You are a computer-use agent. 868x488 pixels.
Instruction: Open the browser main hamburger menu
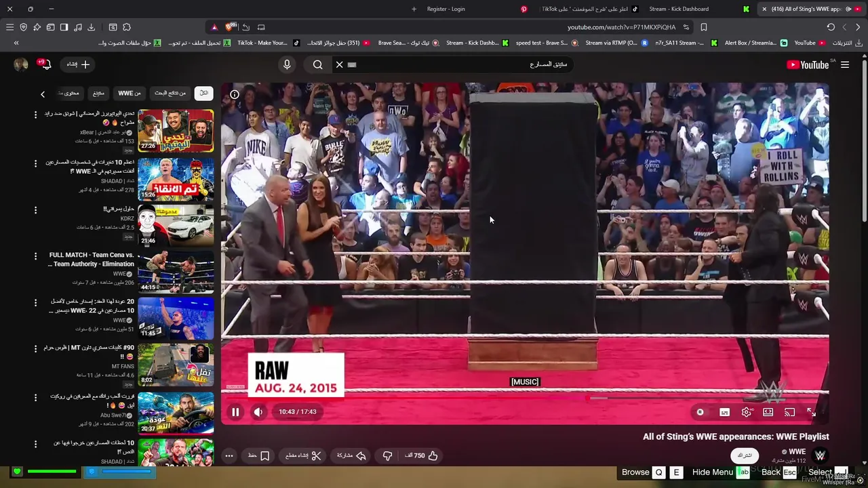point(9,27)
